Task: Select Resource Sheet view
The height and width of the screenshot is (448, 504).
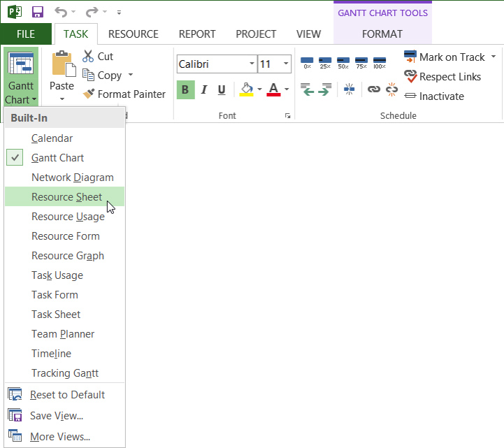Action: [x=64, y=196]
